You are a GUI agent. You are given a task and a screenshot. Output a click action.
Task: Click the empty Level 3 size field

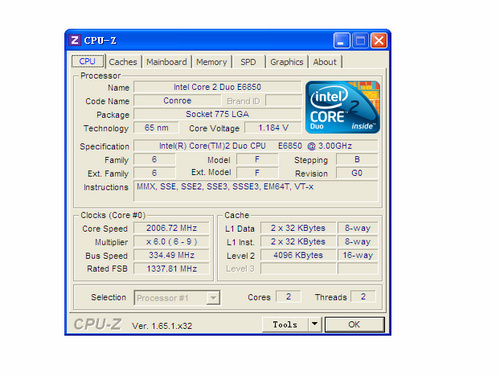[x=298, y=269]
